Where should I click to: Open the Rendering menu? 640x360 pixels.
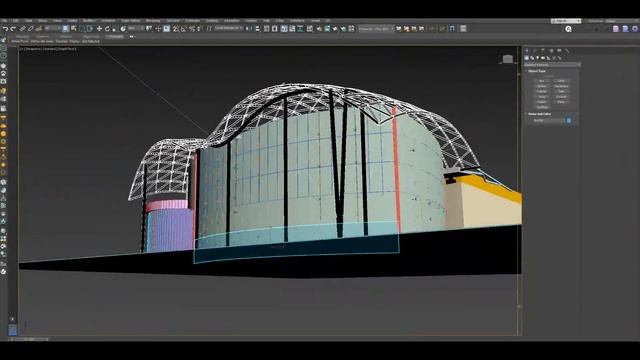153,20
